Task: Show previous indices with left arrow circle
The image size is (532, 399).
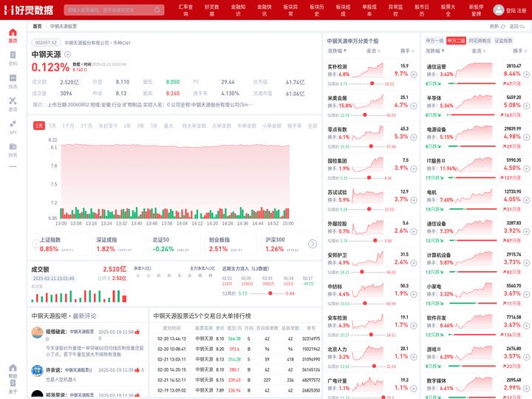Action: (35, 244)
